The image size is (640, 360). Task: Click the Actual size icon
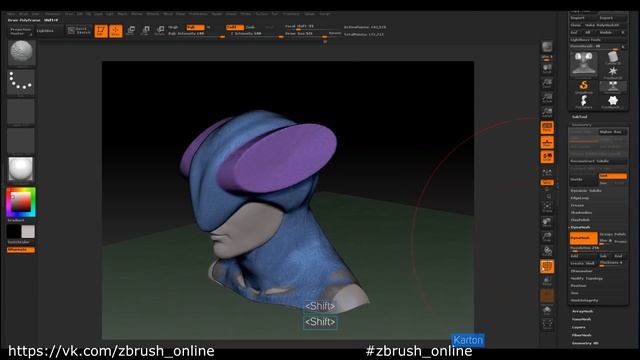click(x=547, y=98)
